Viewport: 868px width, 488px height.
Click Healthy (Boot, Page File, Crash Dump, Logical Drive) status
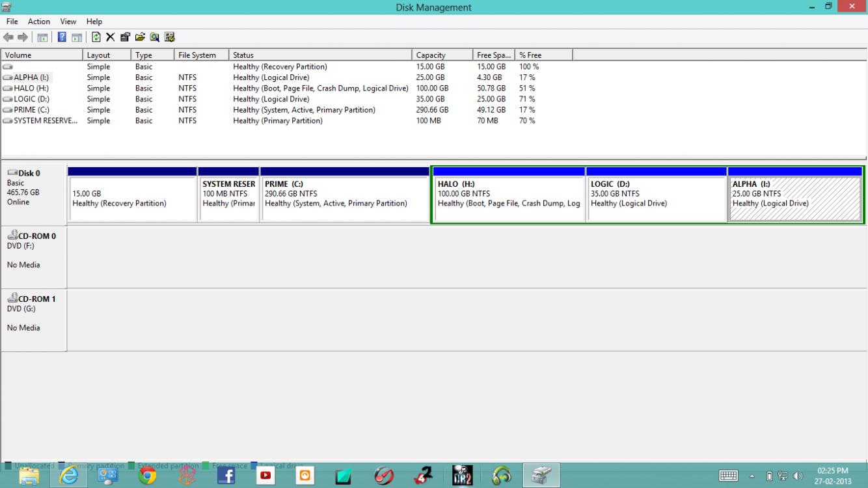(321, 88)
